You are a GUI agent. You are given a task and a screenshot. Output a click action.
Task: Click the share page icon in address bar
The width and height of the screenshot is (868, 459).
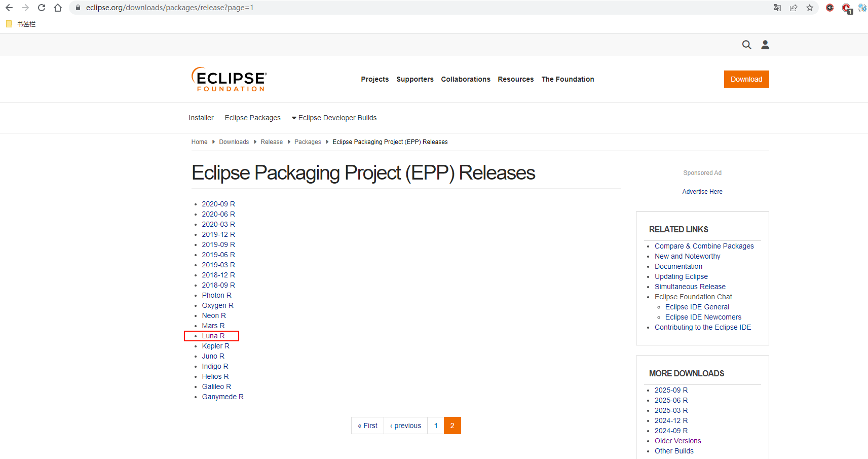point(794,8)
